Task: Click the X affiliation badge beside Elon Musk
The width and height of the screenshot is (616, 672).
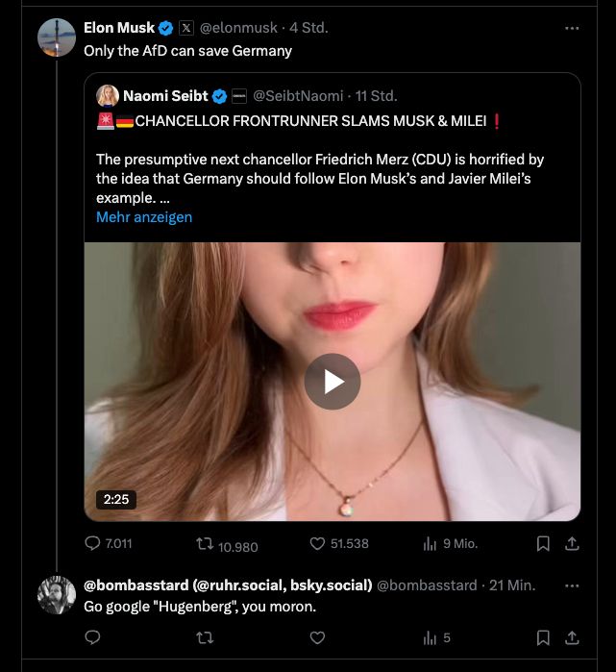Action: tap(186, 28)
